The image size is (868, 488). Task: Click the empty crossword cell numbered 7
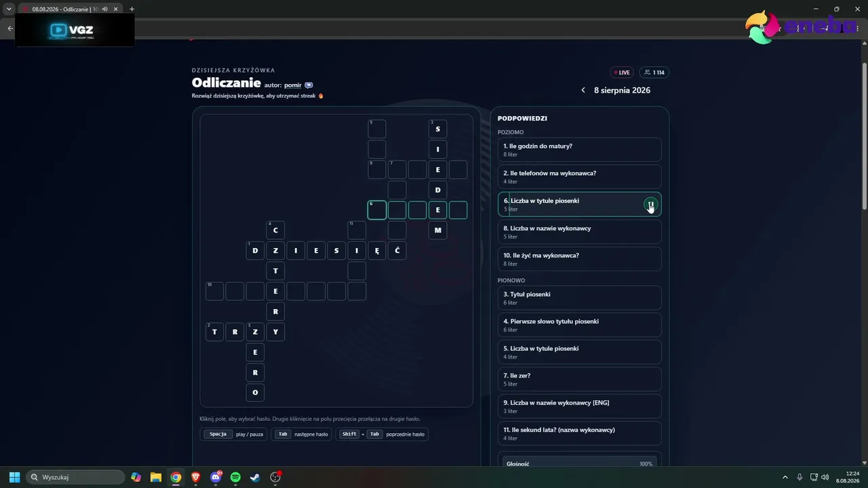pyautogui.click(x=397, y=169)
